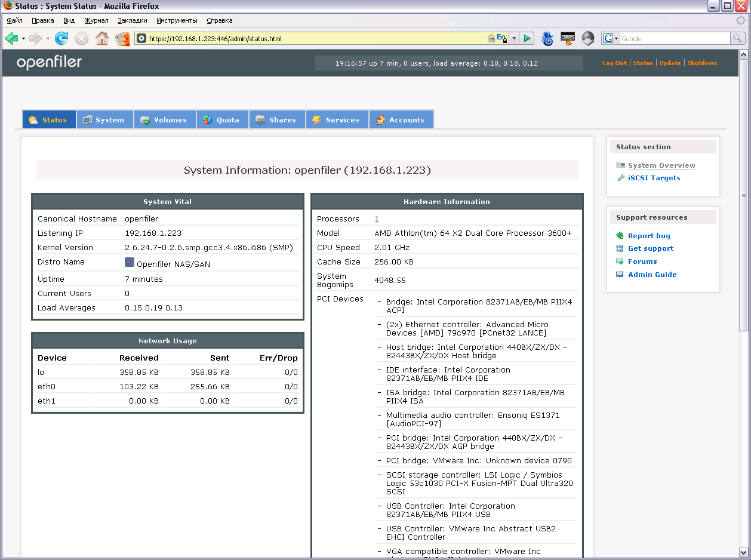Open the Volumes tab

(x=164, y=120)
